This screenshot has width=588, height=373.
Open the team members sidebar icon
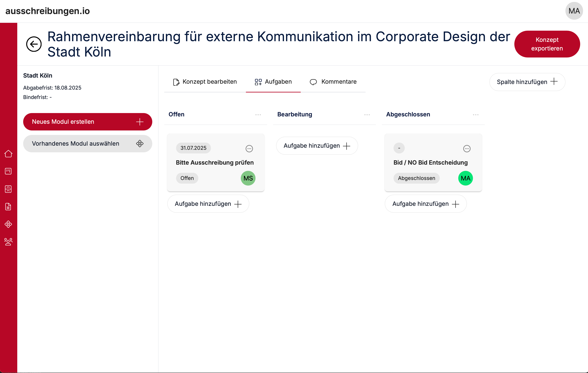click(8, 242)
